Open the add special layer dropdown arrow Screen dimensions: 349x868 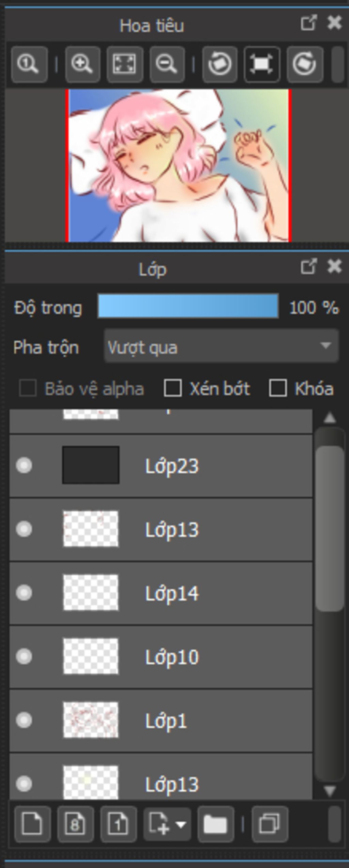click(181, 824)
